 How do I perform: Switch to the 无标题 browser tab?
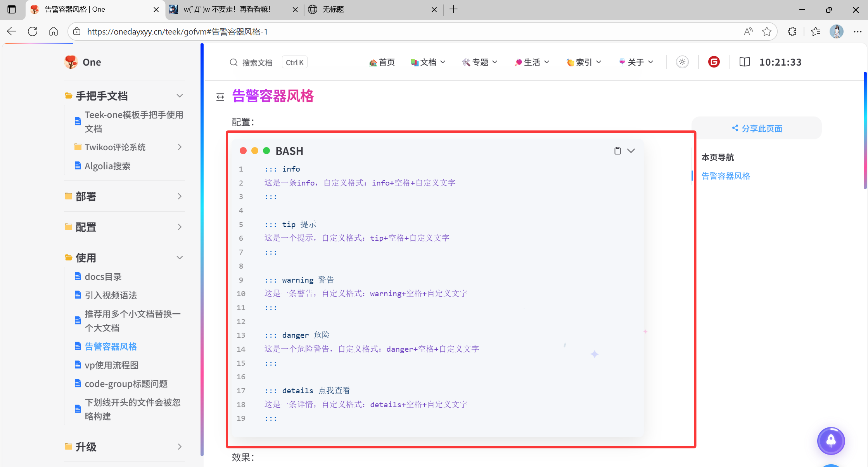(334, 9)
